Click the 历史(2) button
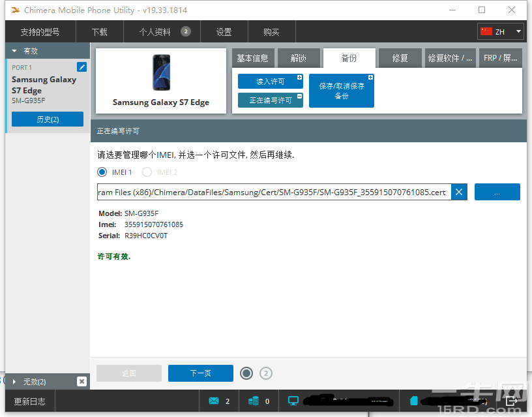 [x=48, y=119]
